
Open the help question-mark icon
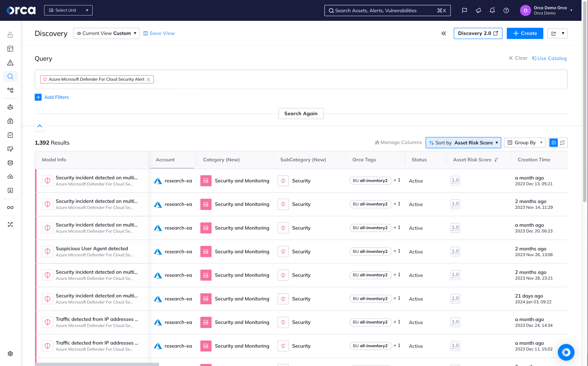coord(506,11)
